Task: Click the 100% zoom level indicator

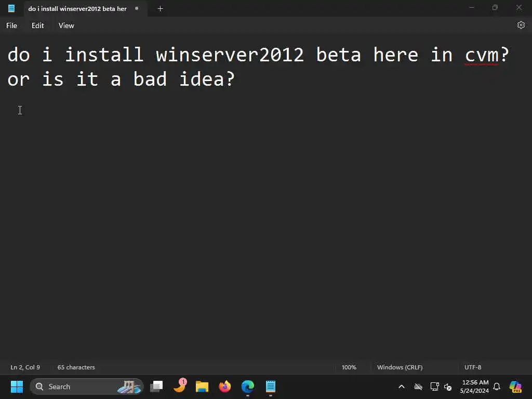Action: coord(349,367)
